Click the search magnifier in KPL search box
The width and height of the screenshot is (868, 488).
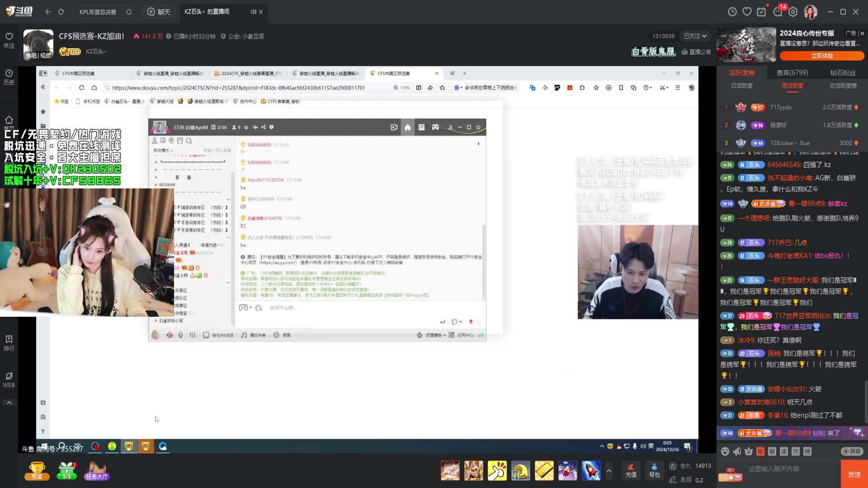129,12
